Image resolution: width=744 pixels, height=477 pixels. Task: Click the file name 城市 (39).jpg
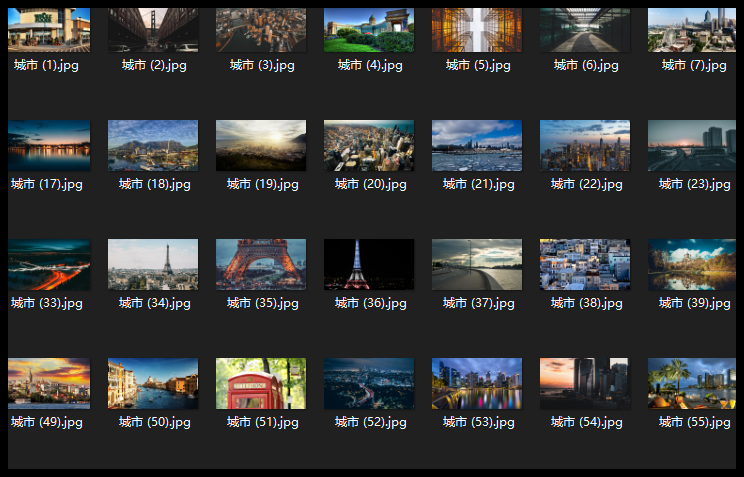click(695, 303)
